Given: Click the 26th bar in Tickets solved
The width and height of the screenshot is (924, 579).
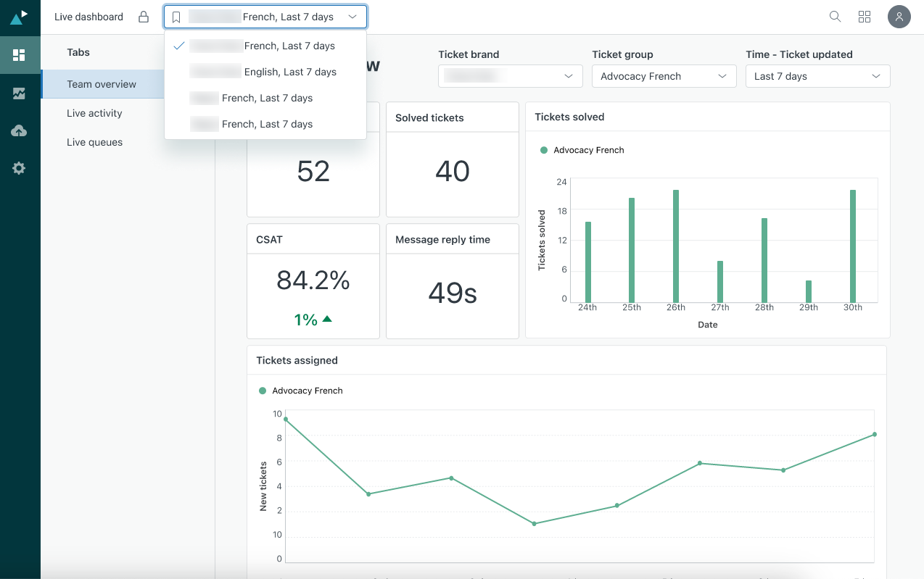Looking at the screenshot, I should coord(676,246).
